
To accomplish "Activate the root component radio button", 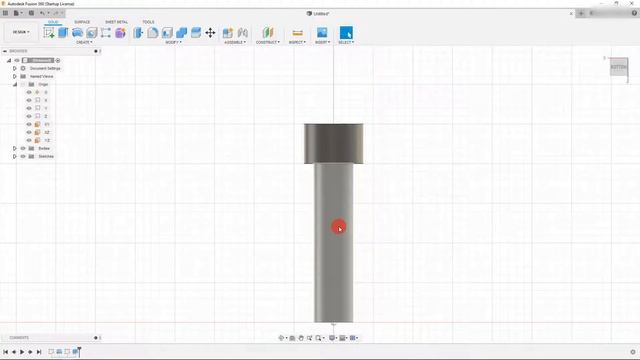I will click(x=58, y=60).
